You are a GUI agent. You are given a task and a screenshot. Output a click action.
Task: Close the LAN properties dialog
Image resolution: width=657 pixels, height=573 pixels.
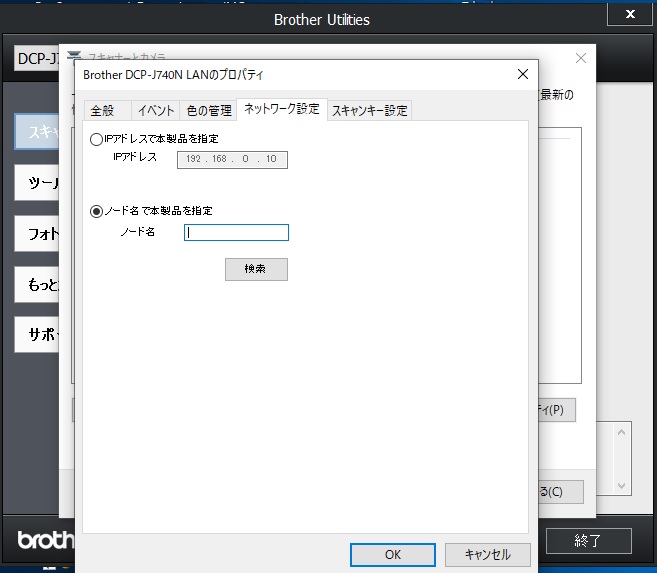tap(521, 74)
